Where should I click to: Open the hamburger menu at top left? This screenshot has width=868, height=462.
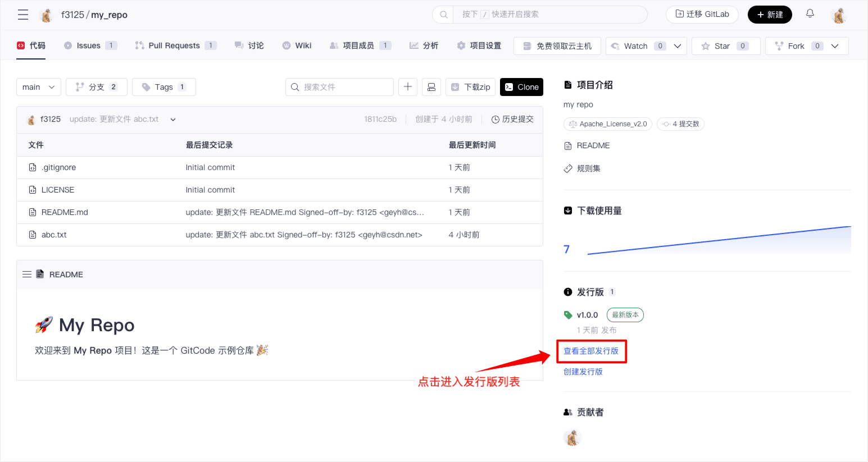click(x=23, y=15)
